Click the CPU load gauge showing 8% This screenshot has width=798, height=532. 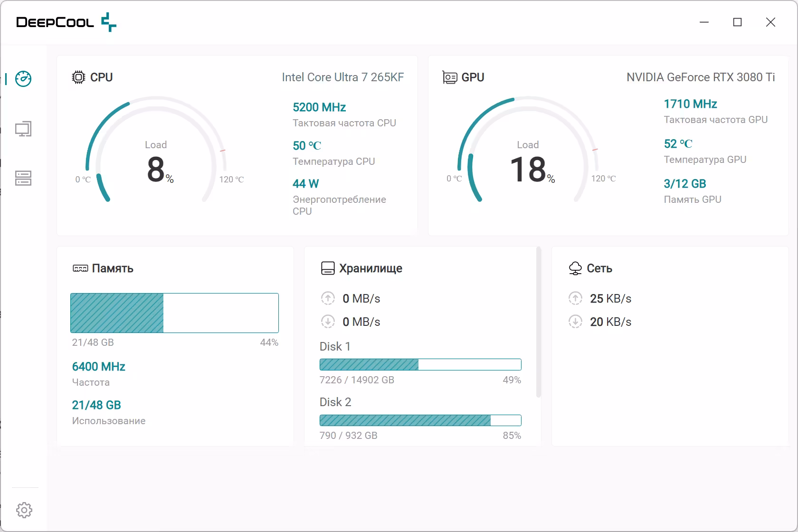click(156, 150)
